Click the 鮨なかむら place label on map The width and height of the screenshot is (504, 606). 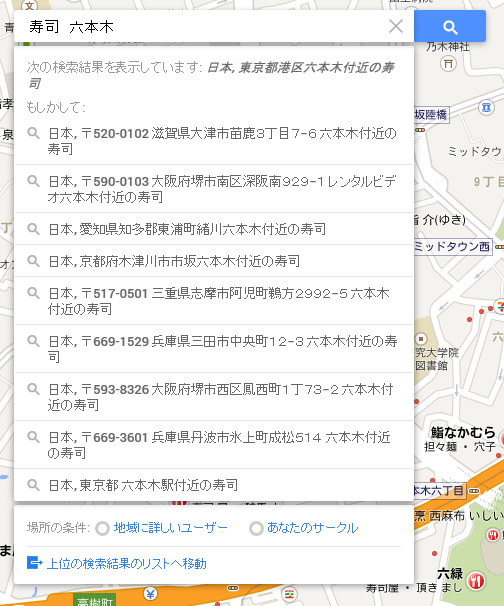click(x=463, y=432)
